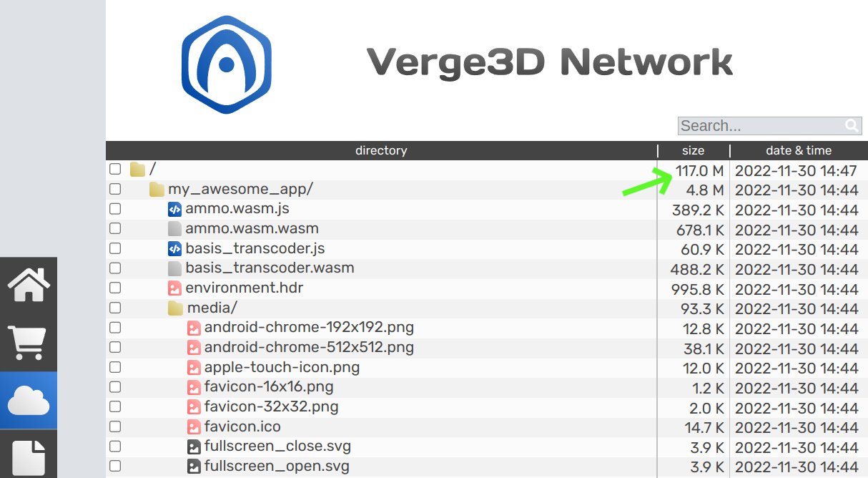The width and height of the screenshot is (868, 478).
Task: Click the fullscreen_open.svg file icon
Action: pyautogui.click(x=194, y=467)
